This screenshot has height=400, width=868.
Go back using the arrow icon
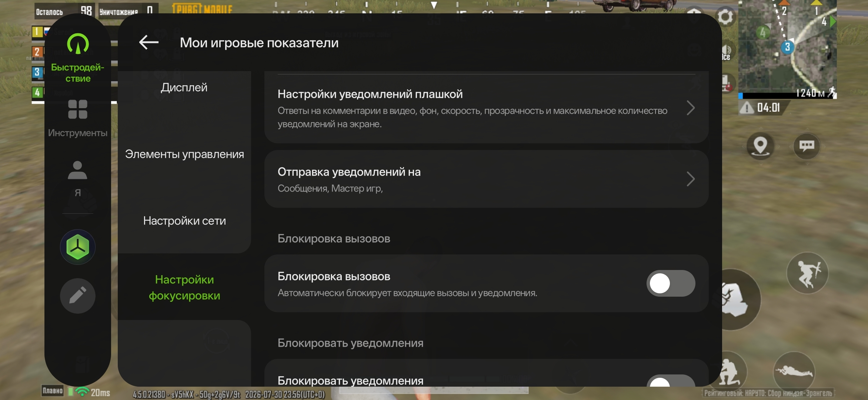click(149, 43)
